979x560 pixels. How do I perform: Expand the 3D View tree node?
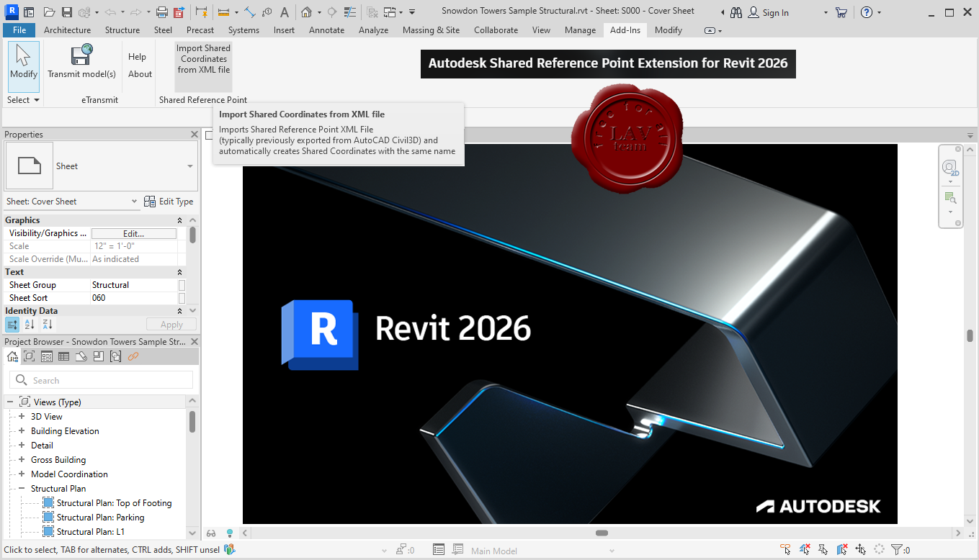coord(22,417)
